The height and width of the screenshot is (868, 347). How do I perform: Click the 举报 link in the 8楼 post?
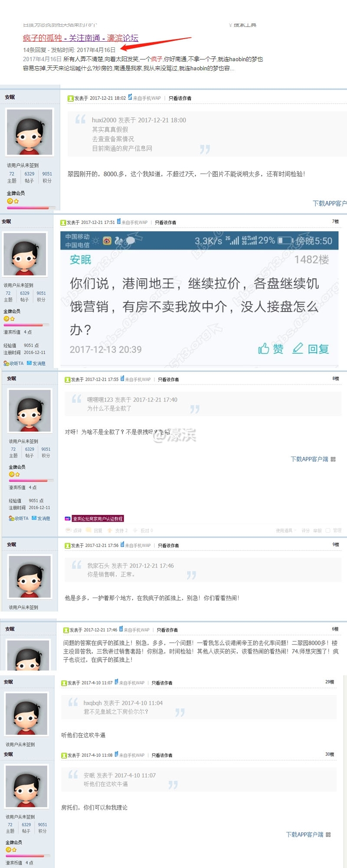coord(318,530)
